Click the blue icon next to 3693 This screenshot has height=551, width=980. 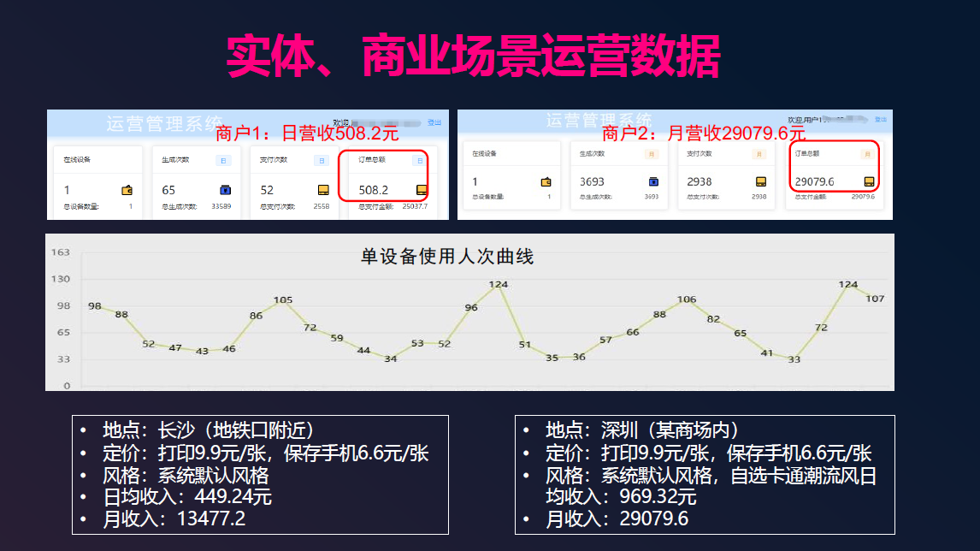653,181
